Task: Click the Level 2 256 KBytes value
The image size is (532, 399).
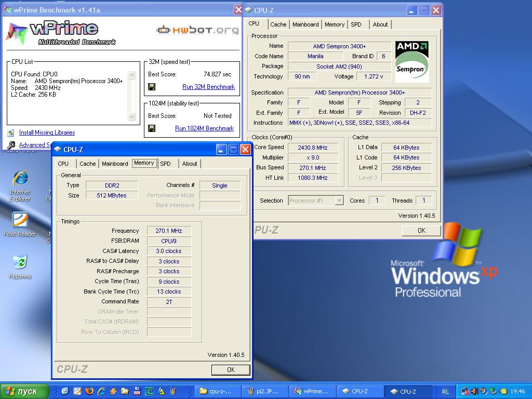Action: 406,168
